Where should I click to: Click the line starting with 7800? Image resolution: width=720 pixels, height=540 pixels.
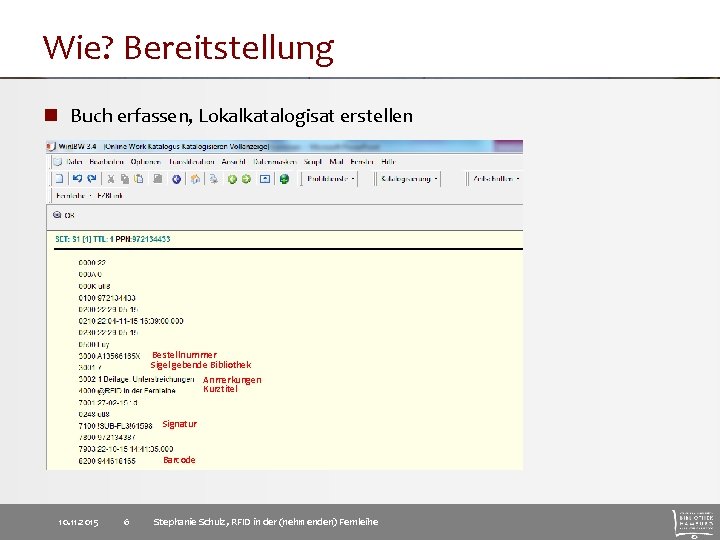click(x=107, y=437)
